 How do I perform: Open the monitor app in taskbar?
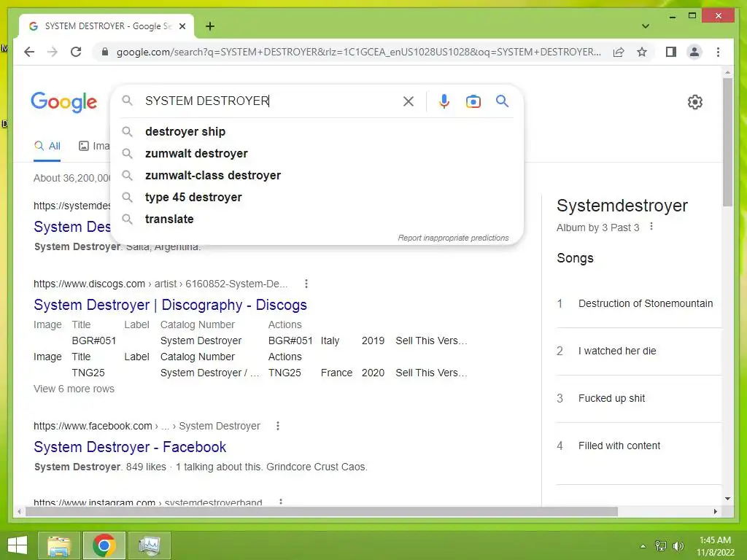[x=149, y=545]
